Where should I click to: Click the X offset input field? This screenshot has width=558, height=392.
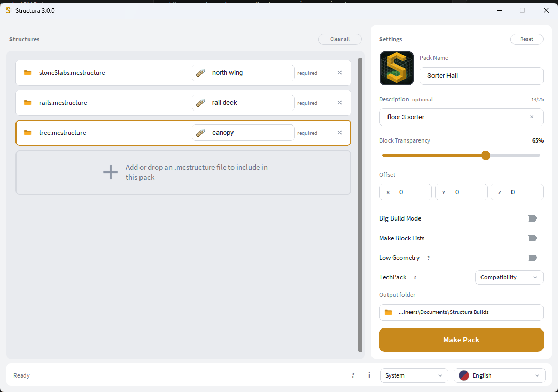pos(406,192)
